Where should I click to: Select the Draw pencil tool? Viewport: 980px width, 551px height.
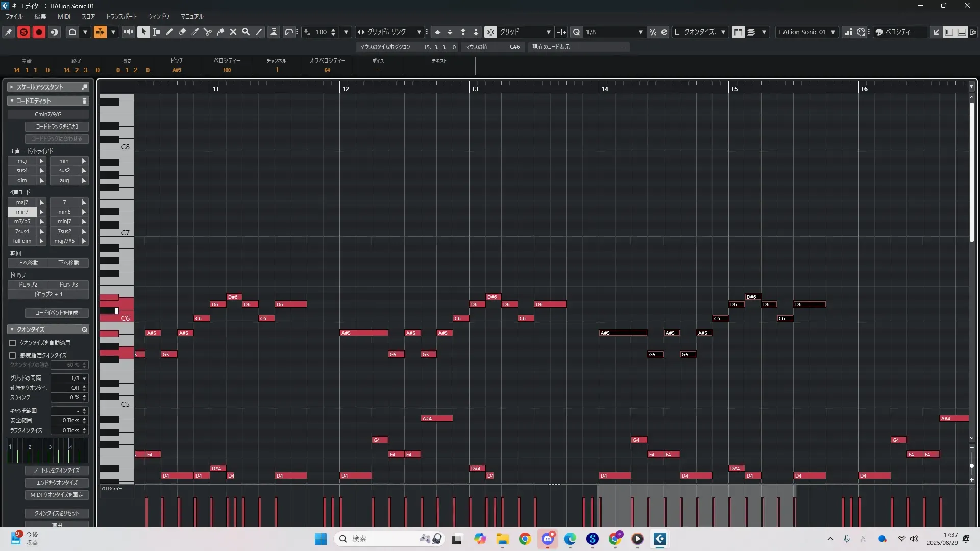(169, 32)
